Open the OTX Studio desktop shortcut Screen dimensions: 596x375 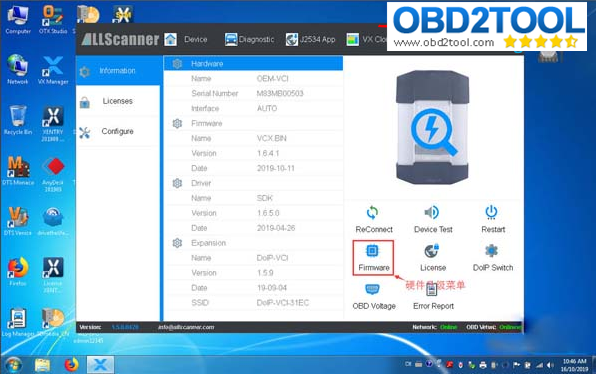pos(53,20)
